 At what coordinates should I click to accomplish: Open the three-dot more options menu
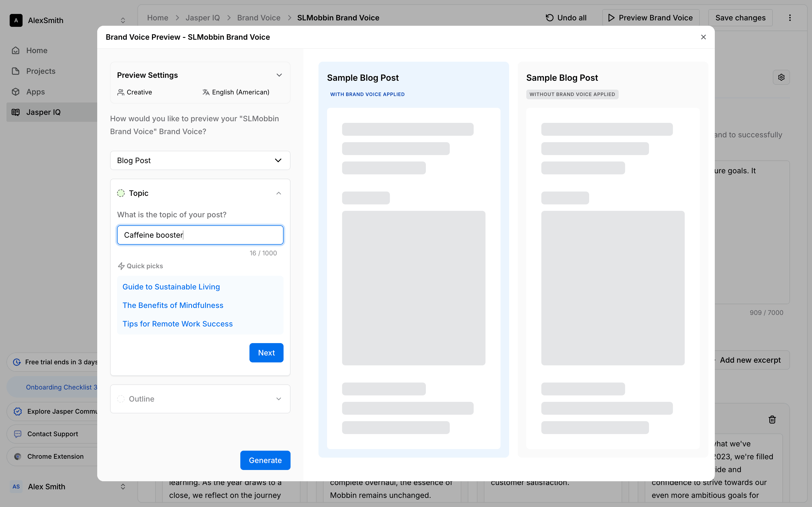[790, 18]
